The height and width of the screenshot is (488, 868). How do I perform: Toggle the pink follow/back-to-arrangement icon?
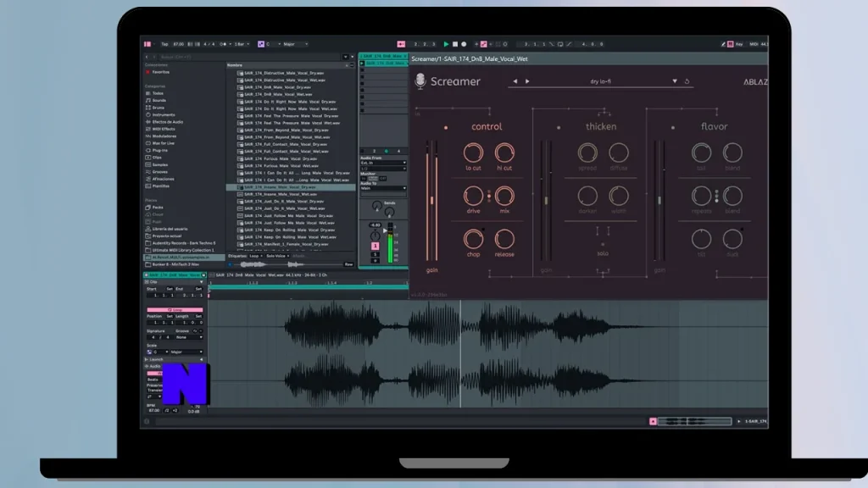[x=401, y=44]
